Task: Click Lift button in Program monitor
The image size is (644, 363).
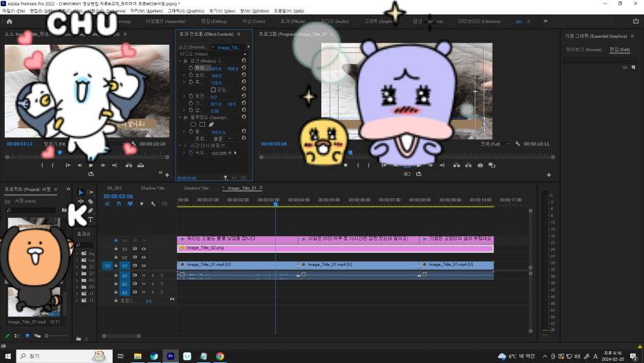Action: point(456,165)
